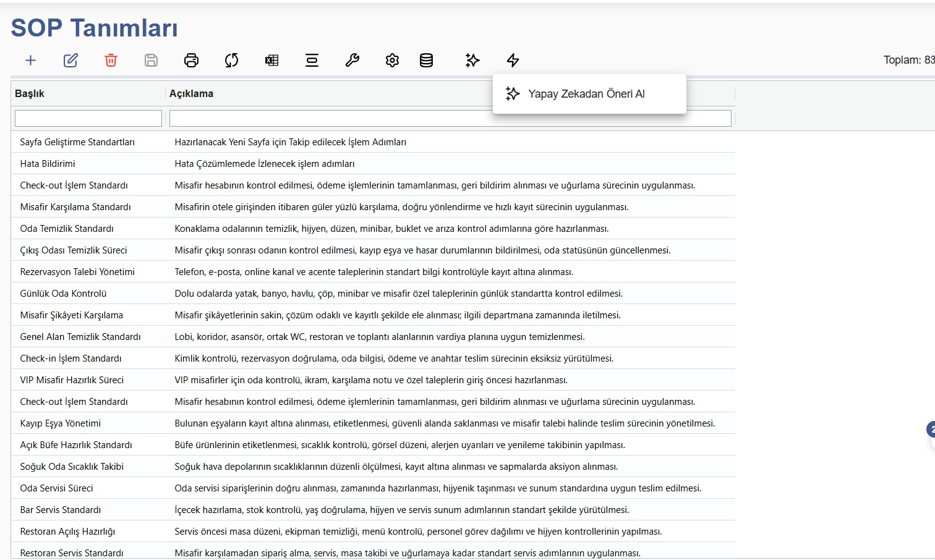The height and width of the screenshot is (560, 935).
Task: Click the row alignment layout icon
Action: point(312,60)
